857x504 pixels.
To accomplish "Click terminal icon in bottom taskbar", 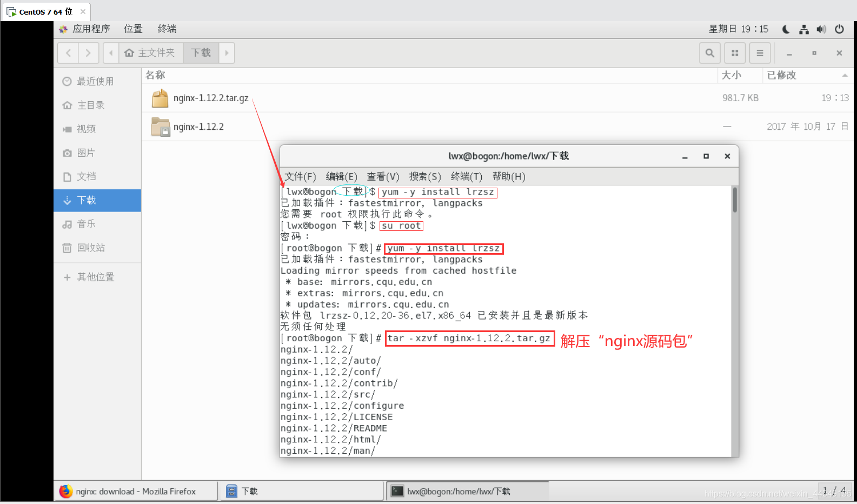I will pyautogui.click(x=397, y=491).
